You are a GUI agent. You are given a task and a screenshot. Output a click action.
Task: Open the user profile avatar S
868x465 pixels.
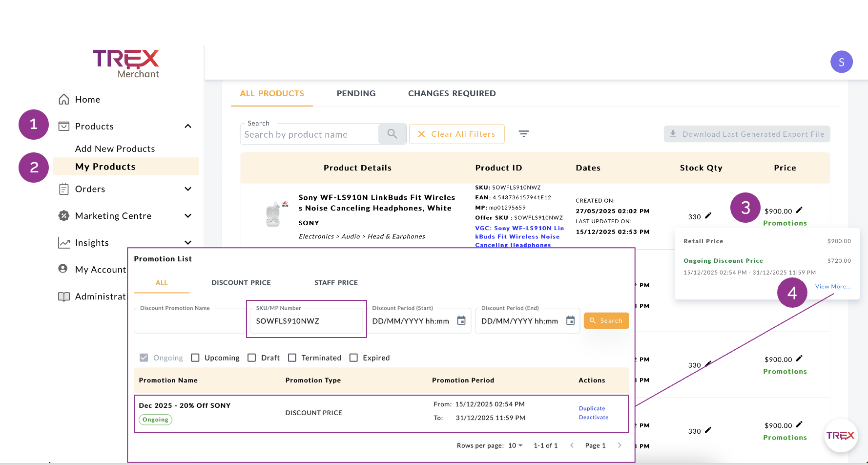[x=841, y=62]
